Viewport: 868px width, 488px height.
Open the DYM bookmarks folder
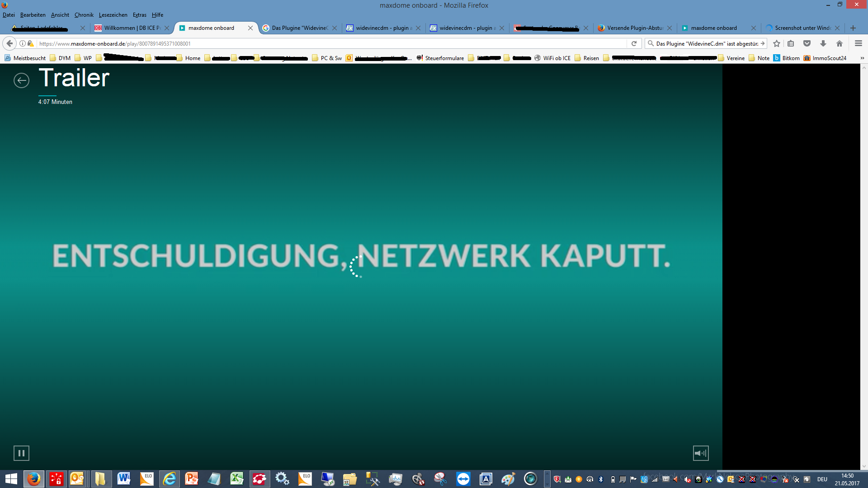pos(60,58)
